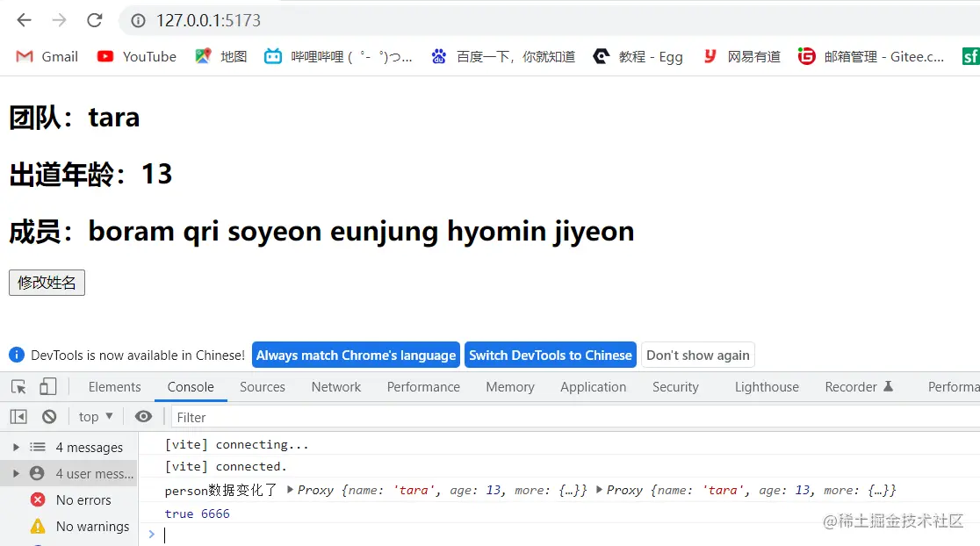Click the 成员 members heading text

322,232
